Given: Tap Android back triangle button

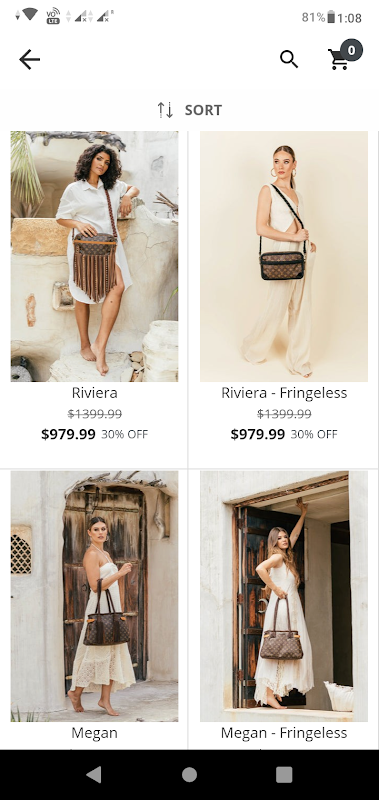Looking at the screenshot, I should [94, 774].
